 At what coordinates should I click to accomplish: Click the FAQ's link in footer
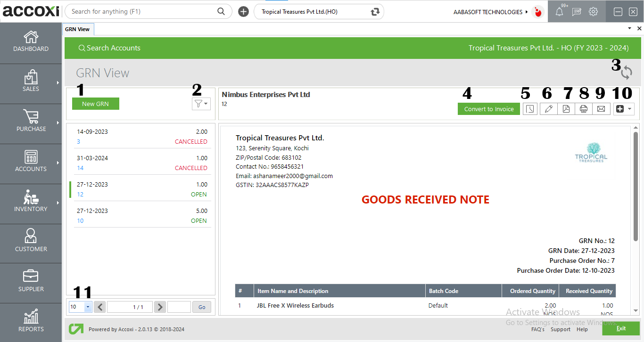coord(537,329)
